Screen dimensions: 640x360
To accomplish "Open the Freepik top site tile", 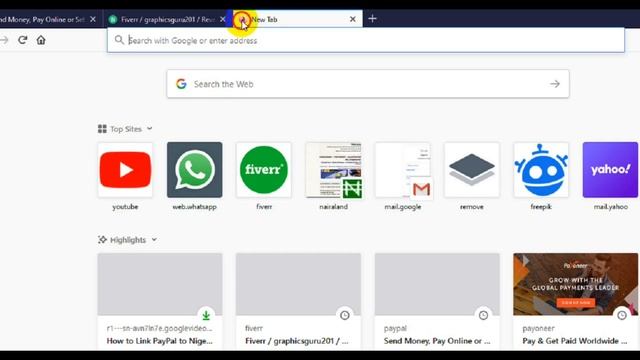I will 541,170.
